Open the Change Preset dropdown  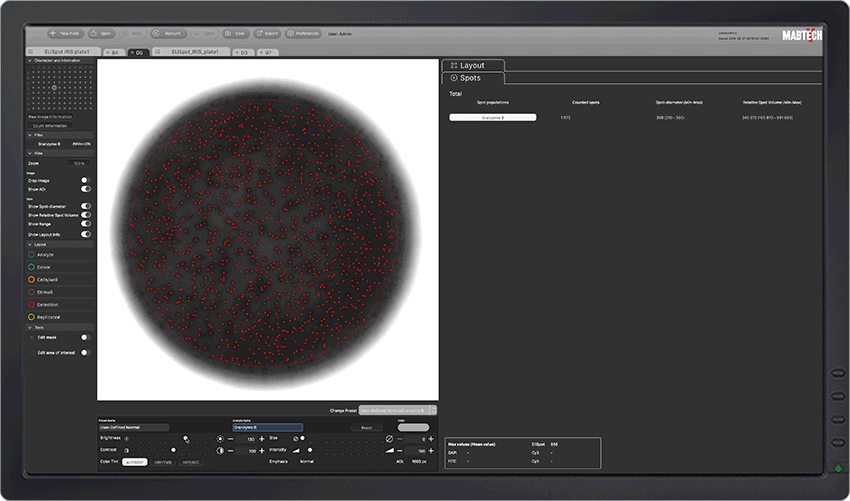[x=397, y=410]
